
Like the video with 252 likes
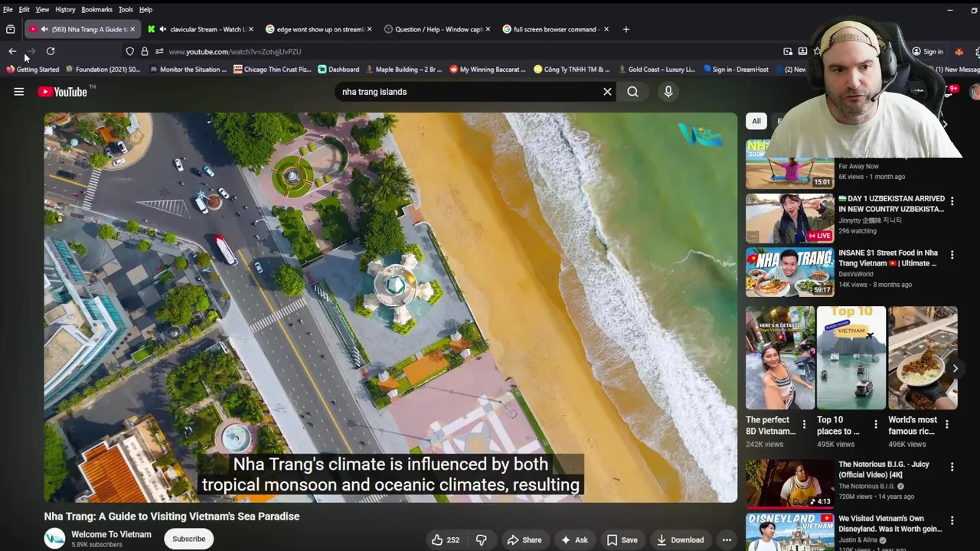(x=446, y=540)
